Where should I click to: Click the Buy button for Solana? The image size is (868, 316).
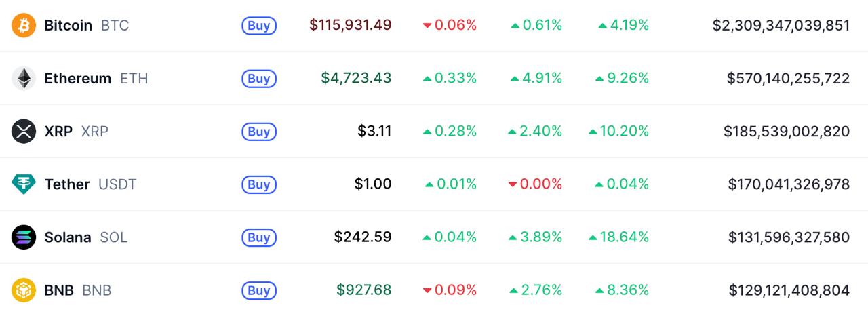(x=259, y=237)
